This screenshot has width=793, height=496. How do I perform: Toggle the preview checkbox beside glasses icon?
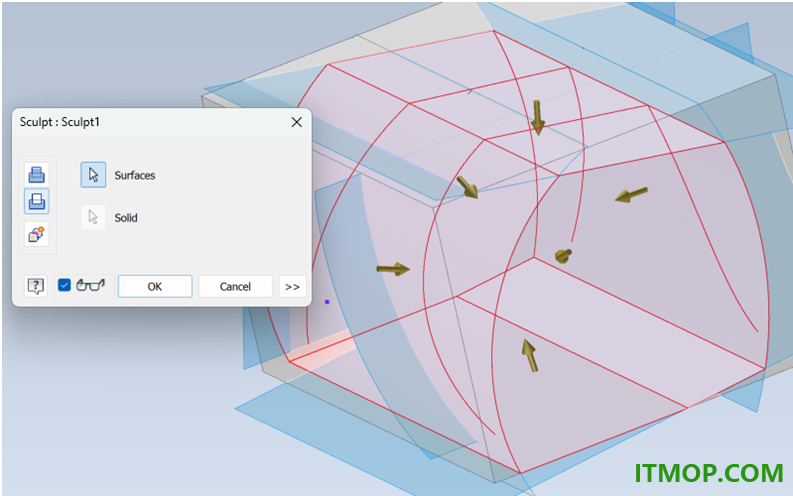coord(64,285)
